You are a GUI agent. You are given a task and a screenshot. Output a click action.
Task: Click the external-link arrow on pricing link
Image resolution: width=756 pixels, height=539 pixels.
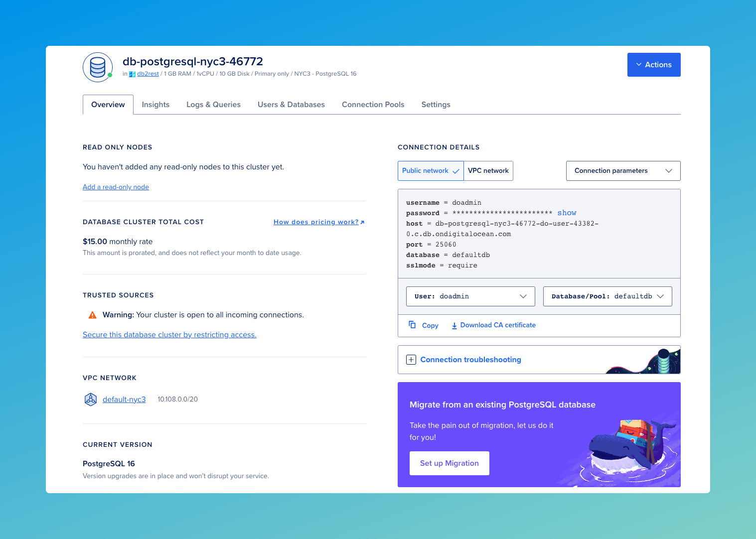coord(362,222)
